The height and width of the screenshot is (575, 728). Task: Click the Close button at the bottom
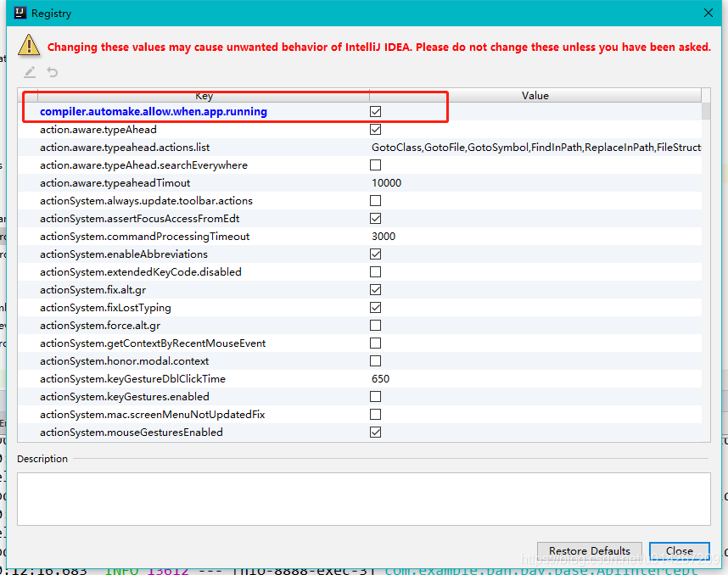pos(680,550)
